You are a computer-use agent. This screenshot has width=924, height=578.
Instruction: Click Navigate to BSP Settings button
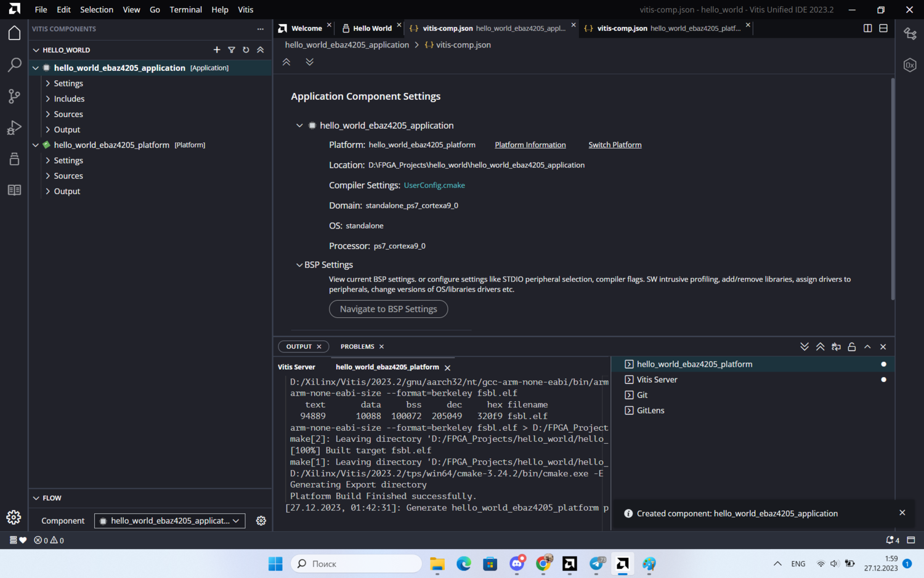(x=388, y=309)
